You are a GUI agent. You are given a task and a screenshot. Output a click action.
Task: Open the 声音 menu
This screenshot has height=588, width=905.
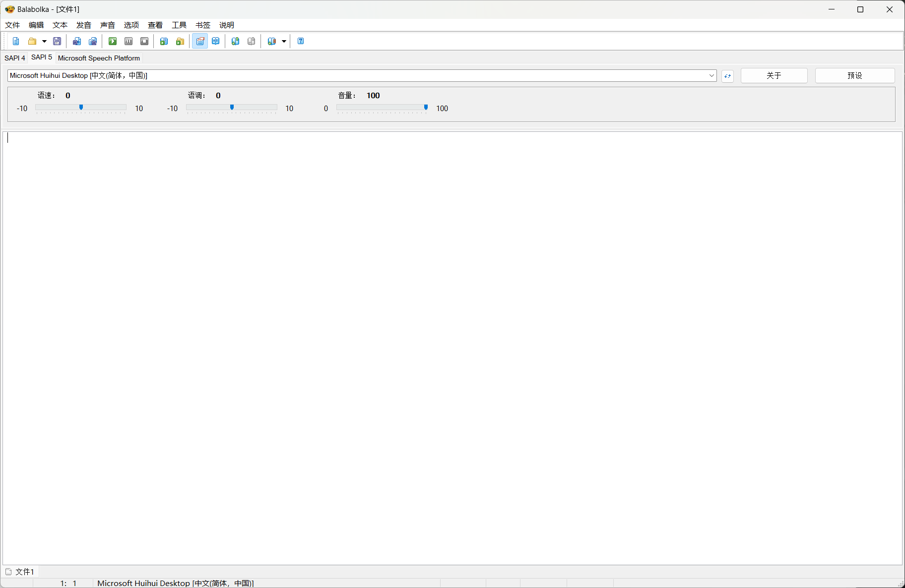click(108, 25)
